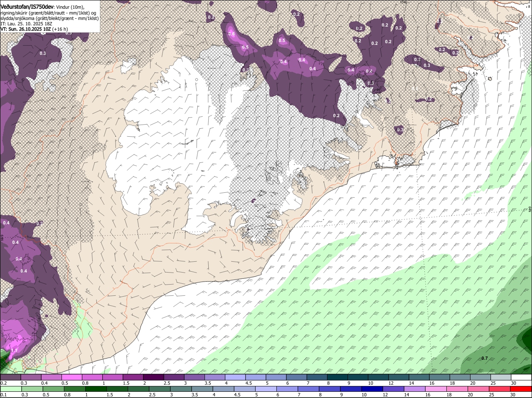Click the lilac swatch between 14 and 16 in rain scale
The height and width of the screenshot is (398, 532).
415,389
